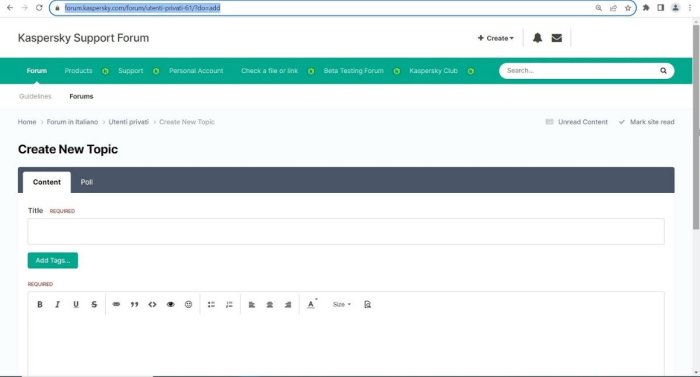Insert spoiler using the eye icon
The width and height of the screenshot is (700, 377).
click(171, 304)
